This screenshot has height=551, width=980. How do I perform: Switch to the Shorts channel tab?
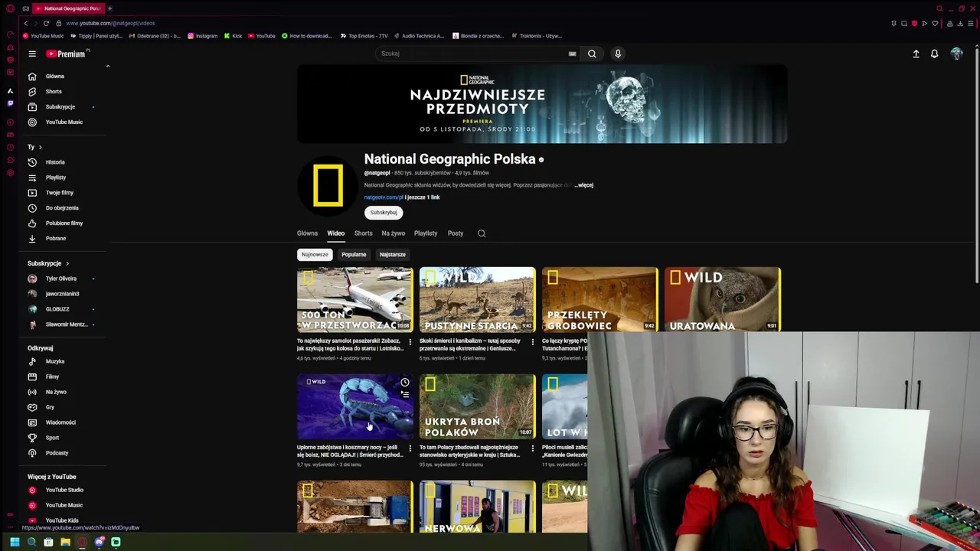tap(363, 233)
